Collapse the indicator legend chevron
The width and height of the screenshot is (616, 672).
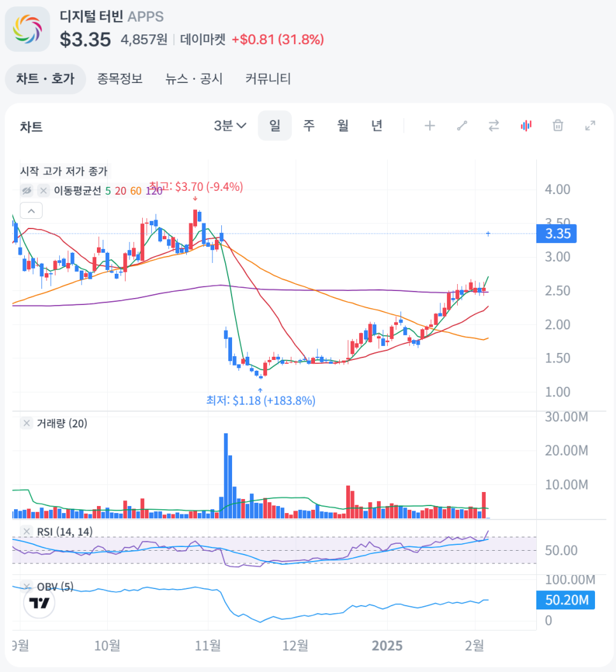(31, 211)
